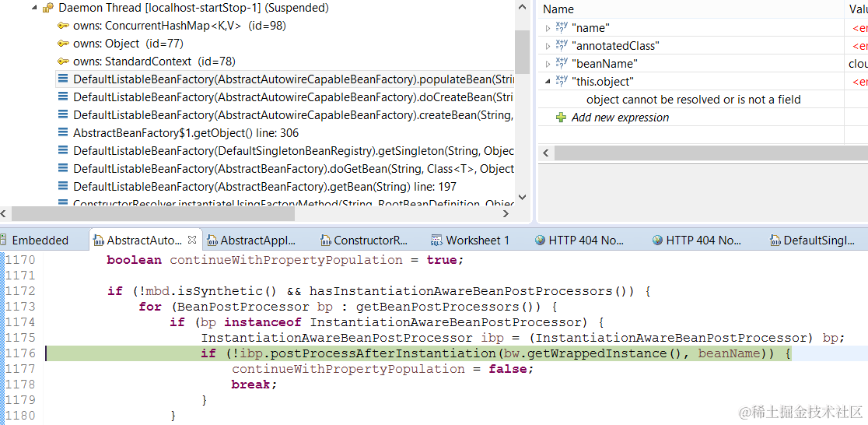The height and width of the screenshot is (425, 868).
Task: Switch to the AbstractAuto... editor tab
Action: (x=145, y=240)
